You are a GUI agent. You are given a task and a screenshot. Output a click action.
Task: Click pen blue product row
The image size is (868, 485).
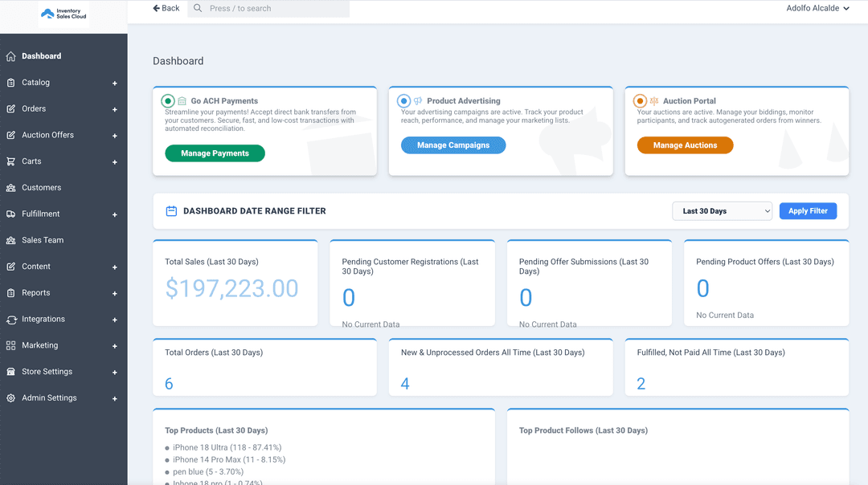coord(207,471)
